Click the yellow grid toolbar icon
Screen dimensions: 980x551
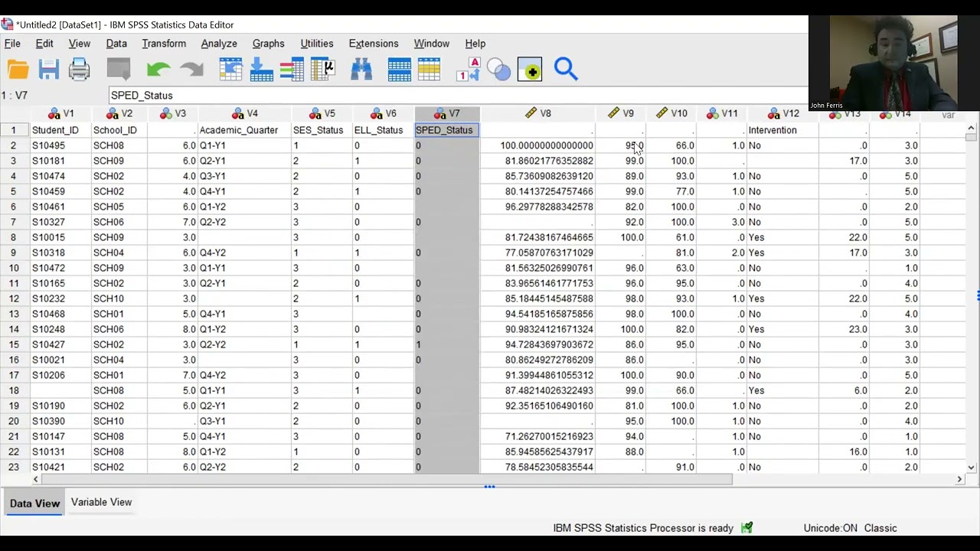pyautogui.click(x=430, y=70)
